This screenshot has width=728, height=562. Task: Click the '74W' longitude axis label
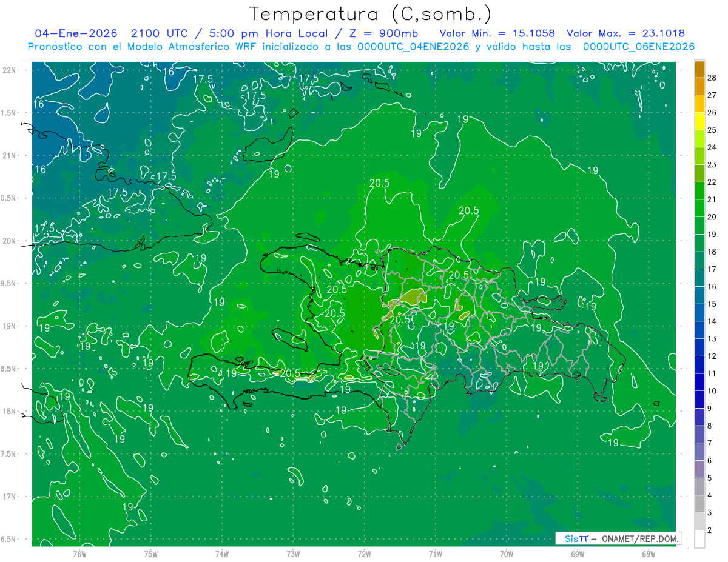pyautogui.click(x=222, y=554)
